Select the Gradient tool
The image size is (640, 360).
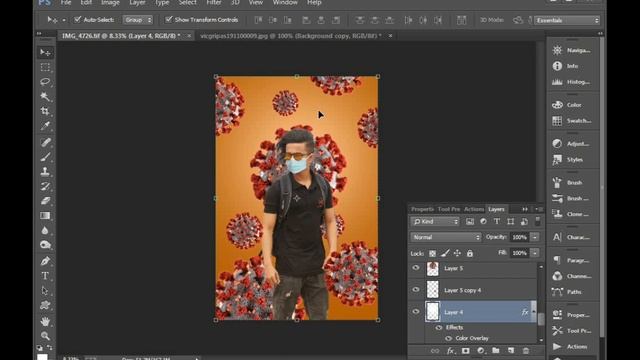(45, 216)
